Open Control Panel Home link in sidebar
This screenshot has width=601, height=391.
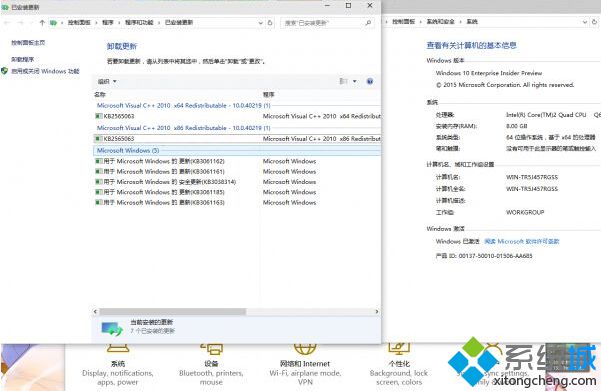click(28, 43)
